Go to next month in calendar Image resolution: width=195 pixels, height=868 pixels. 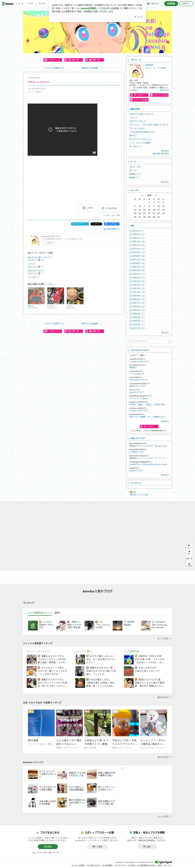(x=156, y=195)
